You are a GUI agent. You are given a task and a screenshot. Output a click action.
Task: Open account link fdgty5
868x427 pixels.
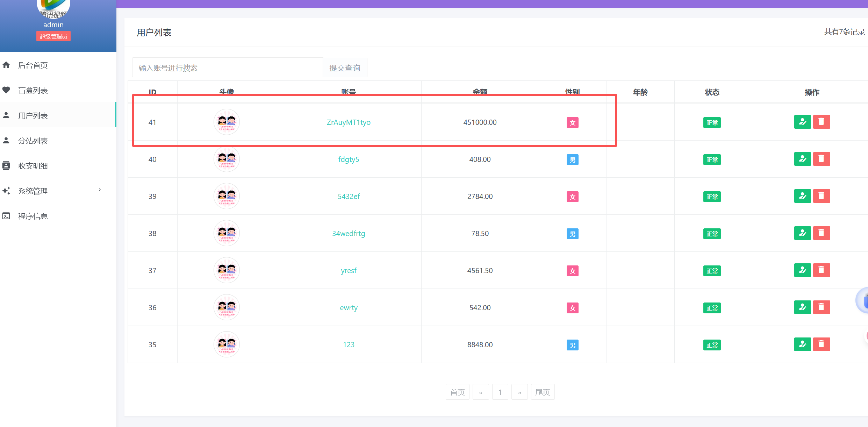(349, 159)
